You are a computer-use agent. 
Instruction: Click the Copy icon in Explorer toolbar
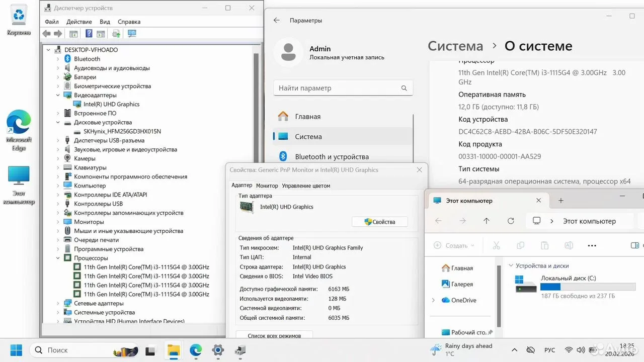(521, 245)
